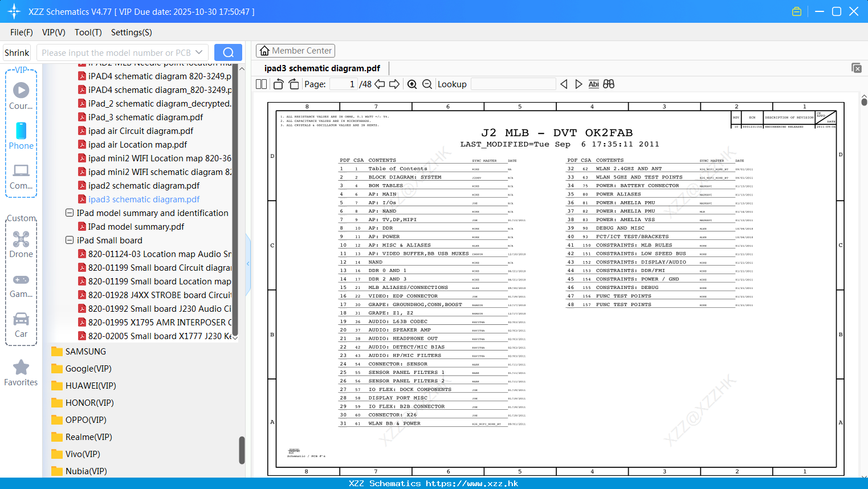Toggle the Abi whole-word match icon
This screenshot has width=868, height=489.
click(x=593, y=84)
